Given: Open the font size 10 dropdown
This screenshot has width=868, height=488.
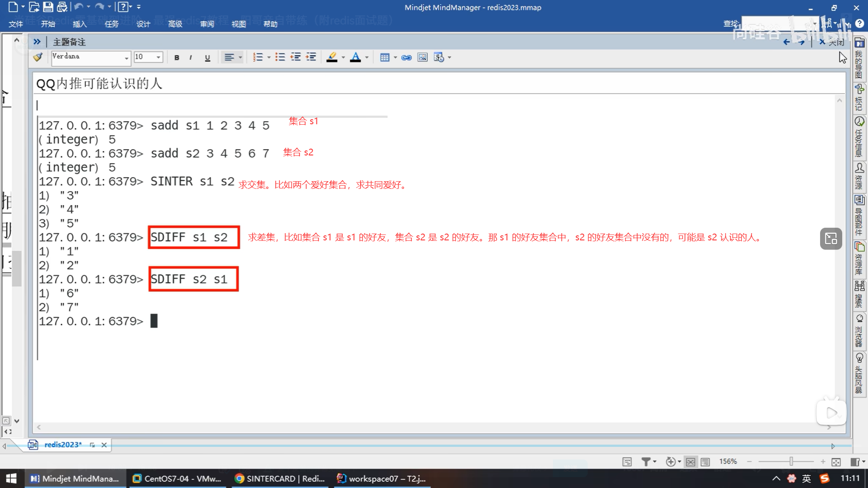Looking at the screenshot, I should click(158, 57).
